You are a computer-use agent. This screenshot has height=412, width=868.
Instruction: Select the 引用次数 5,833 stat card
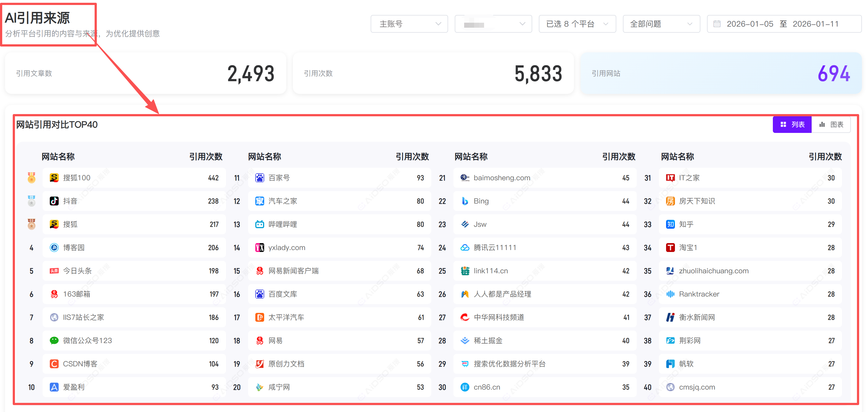tap(433, 73)
